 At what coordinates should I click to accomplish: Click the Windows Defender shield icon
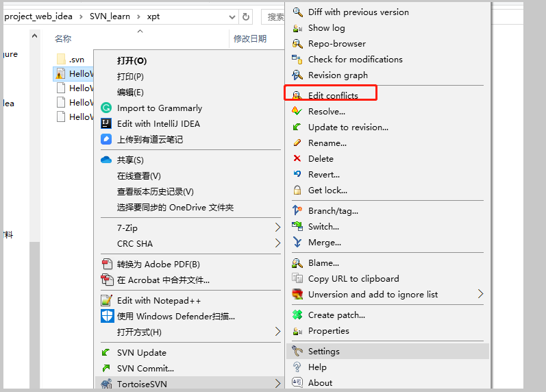(x=107, y=316)
